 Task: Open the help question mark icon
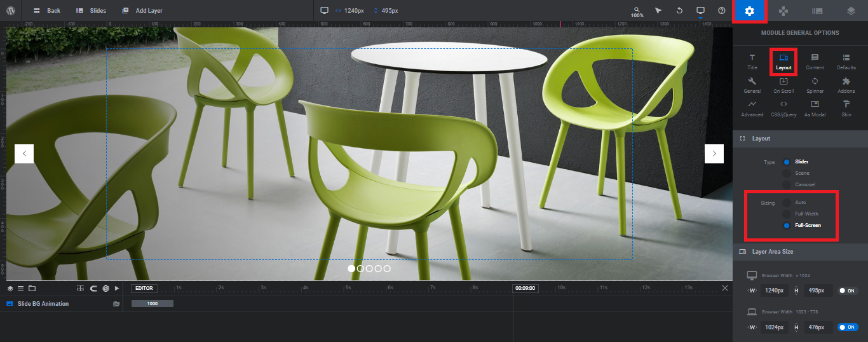[722, 11]
